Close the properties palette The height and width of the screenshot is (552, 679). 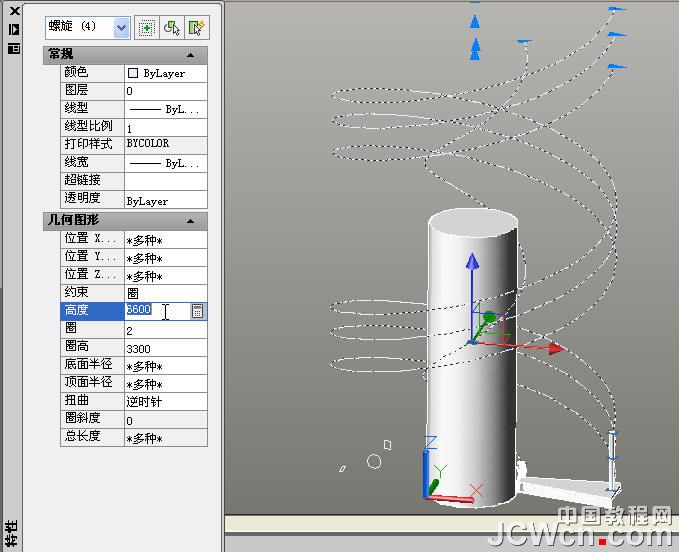click(x=15, y=11)
